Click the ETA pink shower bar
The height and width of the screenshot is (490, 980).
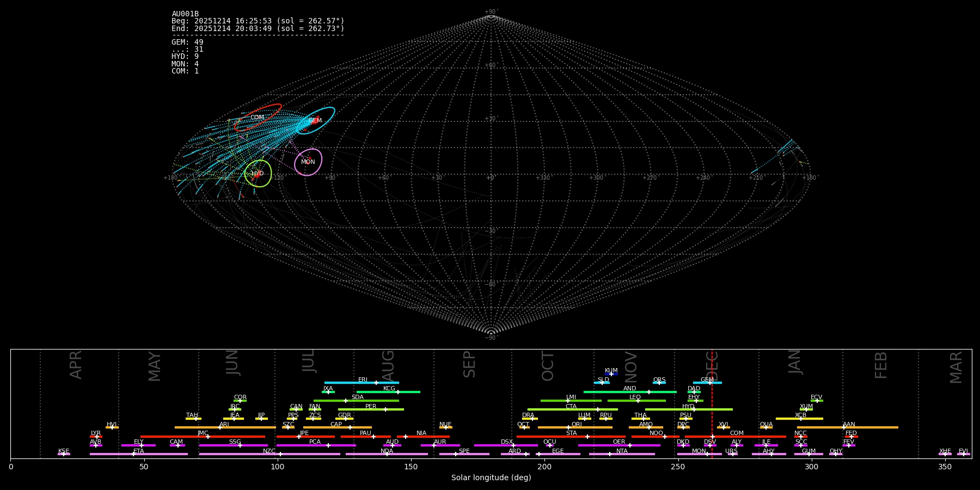(x=139, y=454)
